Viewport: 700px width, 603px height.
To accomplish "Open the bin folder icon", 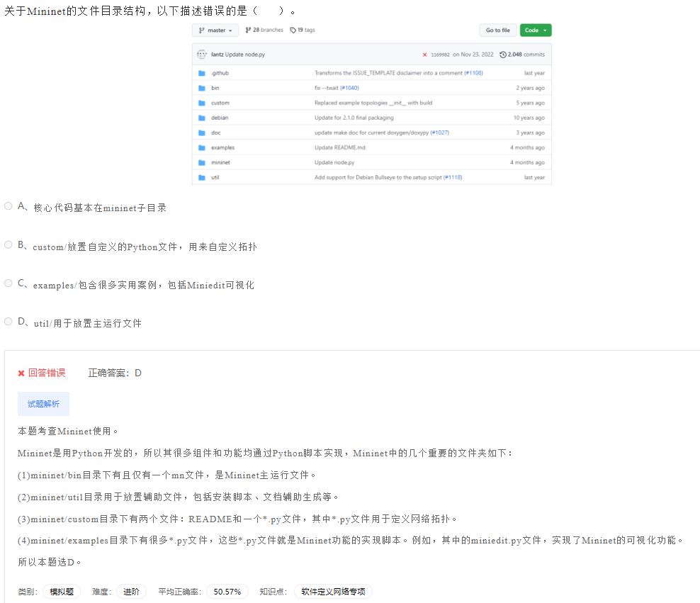I will [x=203, y=87].
